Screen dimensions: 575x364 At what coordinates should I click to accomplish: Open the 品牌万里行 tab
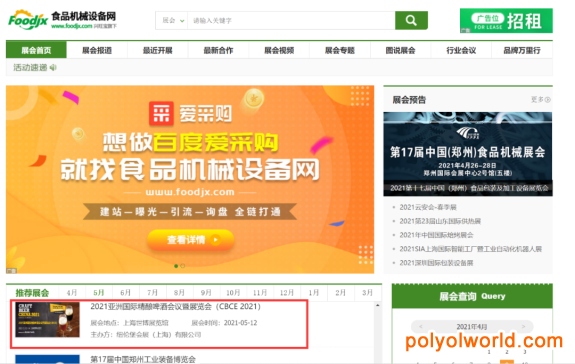(522, 50)
